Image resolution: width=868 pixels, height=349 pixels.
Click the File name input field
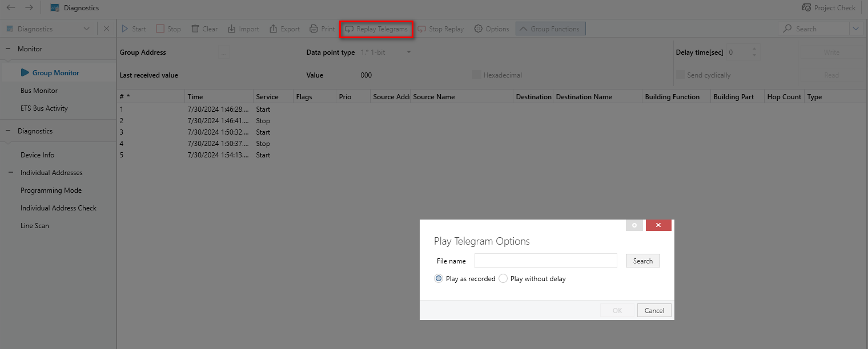(x=545, y=261)
